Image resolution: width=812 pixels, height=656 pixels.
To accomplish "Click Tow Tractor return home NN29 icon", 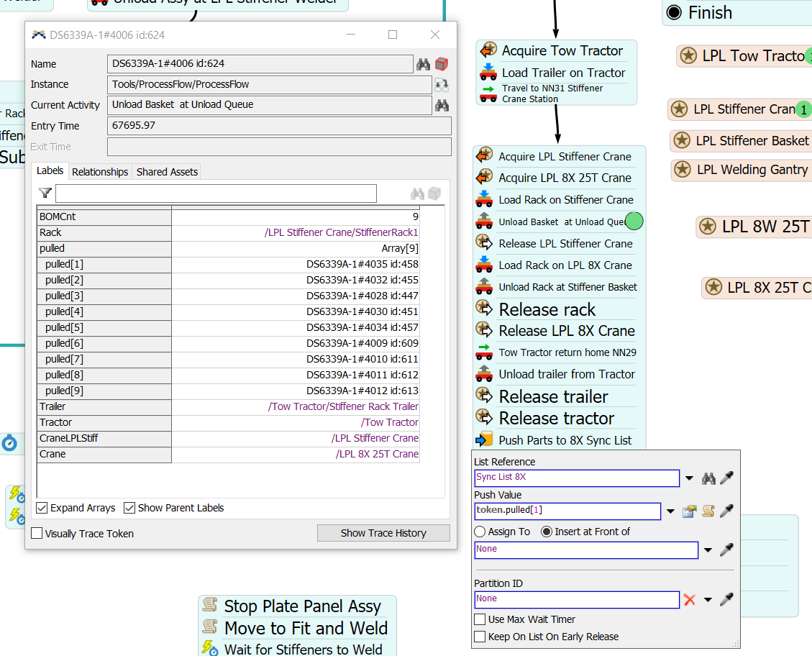I will 484,352.
